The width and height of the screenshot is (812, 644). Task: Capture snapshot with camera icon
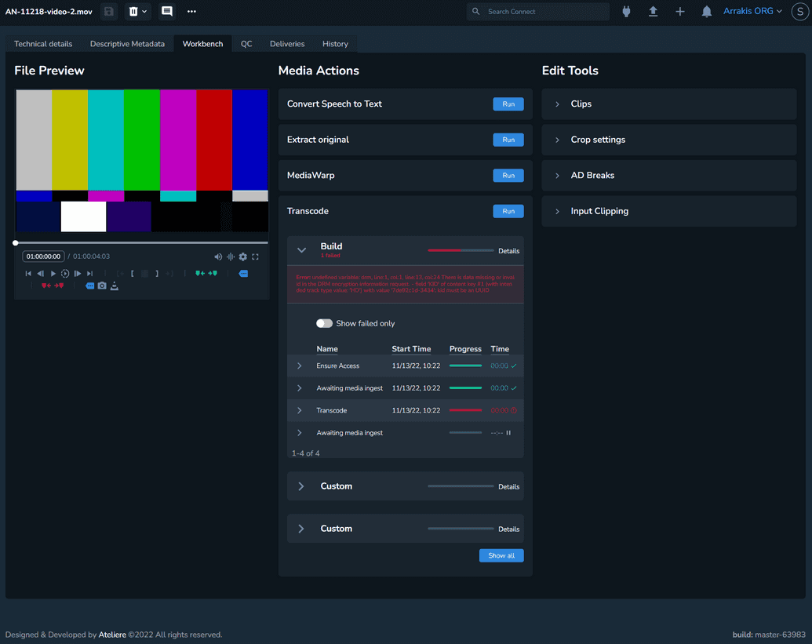coord(102,286)
